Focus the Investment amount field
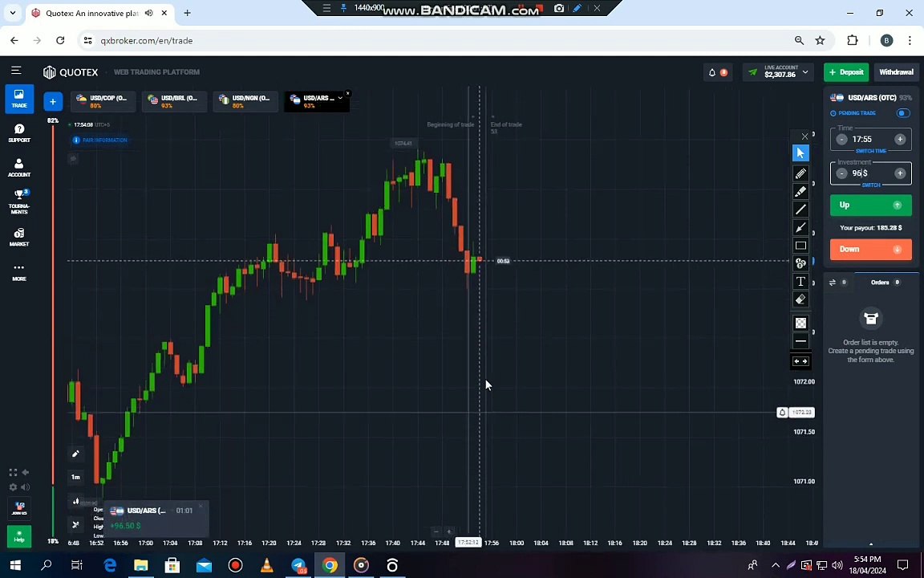 (x=870, y=173)
